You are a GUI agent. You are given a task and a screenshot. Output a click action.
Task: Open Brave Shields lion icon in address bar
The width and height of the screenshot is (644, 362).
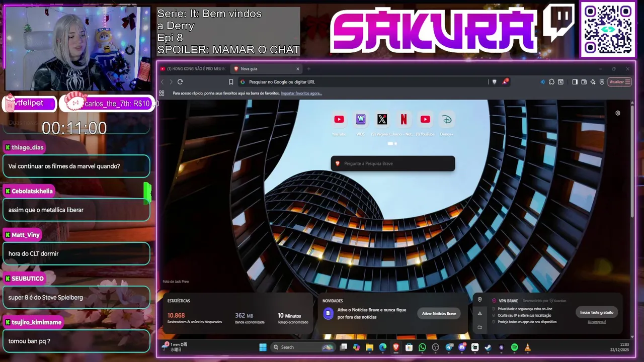[494, 82]
